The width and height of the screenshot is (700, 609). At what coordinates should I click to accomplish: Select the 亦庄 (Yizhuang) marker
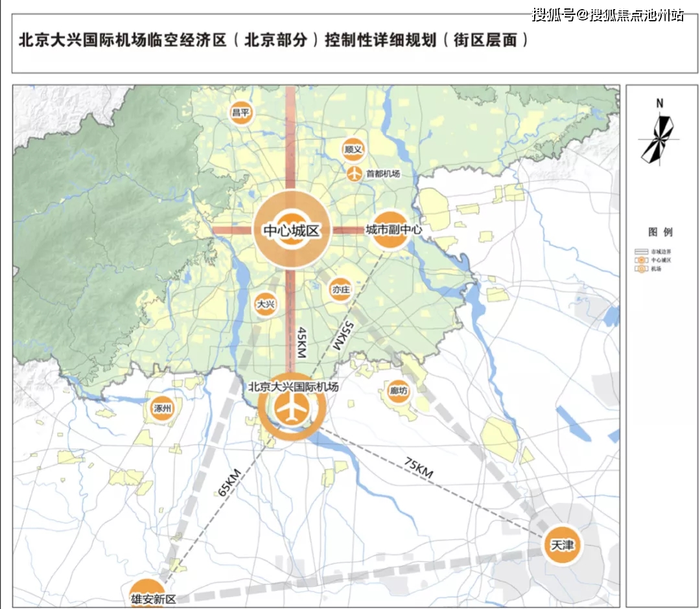pyautogui.click(x=340, y=290)
